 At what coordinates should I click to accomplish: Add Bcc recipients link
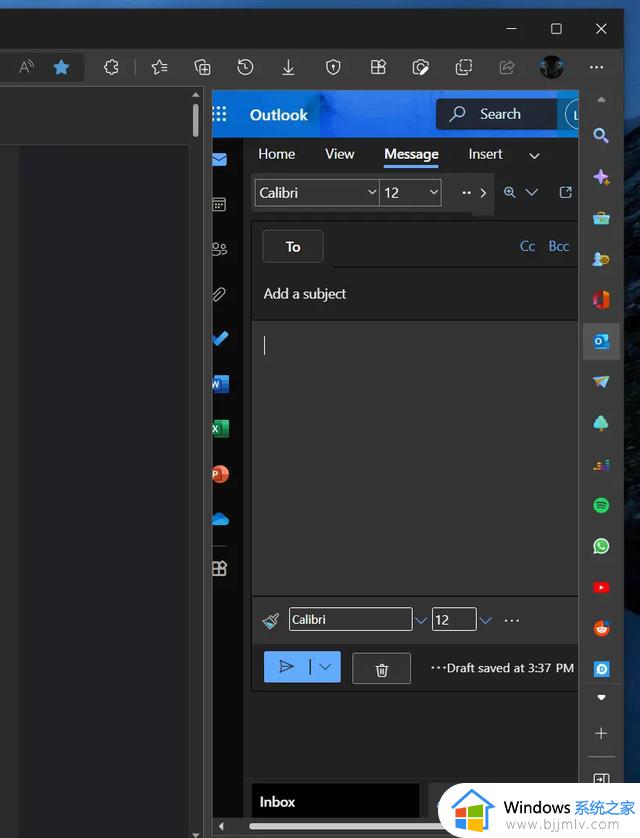click(558, 246)
